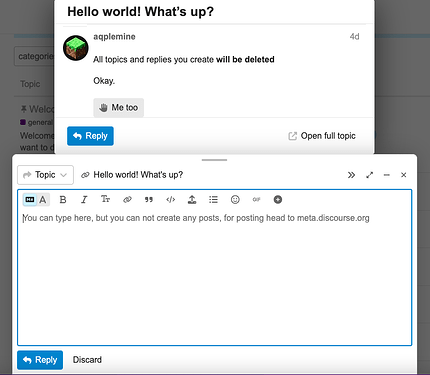
Task: Discard the draft reply
Action: [x=87, y=360]
